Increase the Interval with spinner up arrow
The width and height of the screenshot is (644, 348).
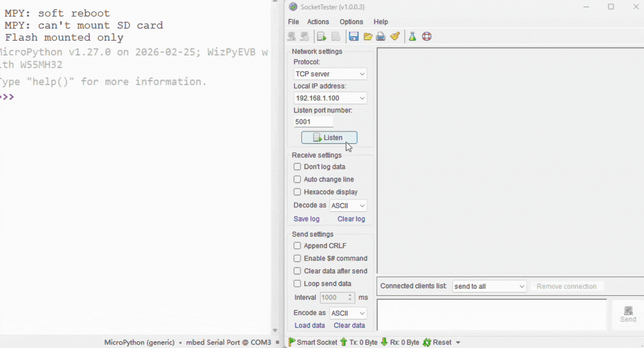coord(350,295)
